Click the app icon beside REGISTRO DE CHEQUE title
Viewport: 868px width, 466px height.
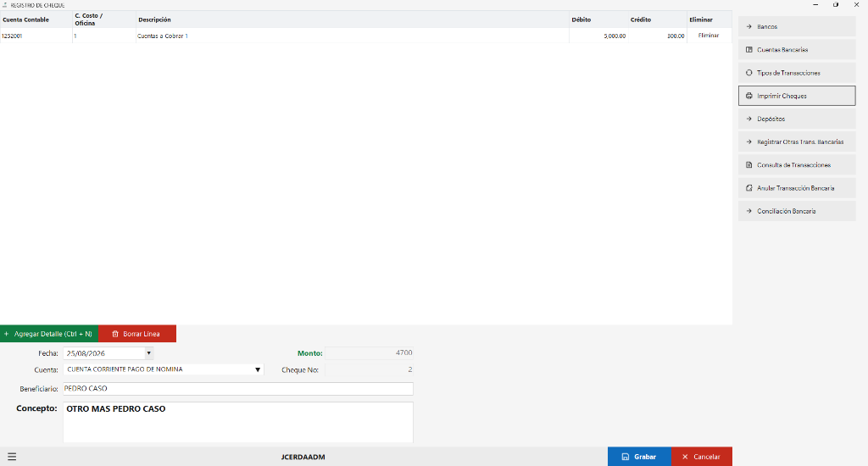pyautogui.click(x=4, y=5)
